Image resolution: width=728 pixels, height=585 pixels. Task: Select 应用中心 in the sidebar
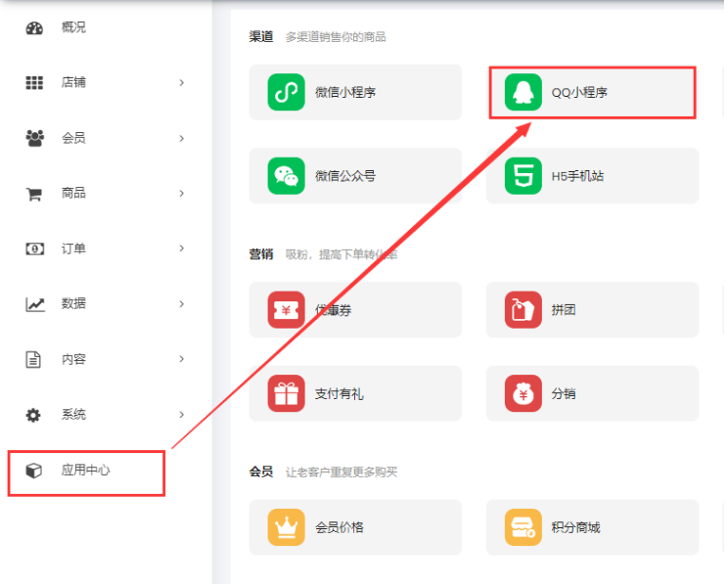85,471
